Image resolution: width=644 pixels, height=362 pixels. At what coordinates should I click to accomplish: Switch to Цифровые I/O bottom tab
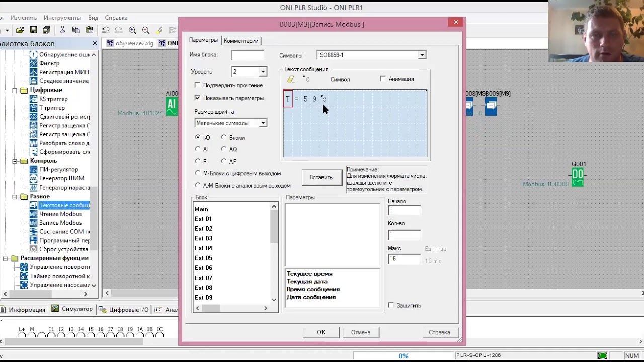click(x=125, y=309)
